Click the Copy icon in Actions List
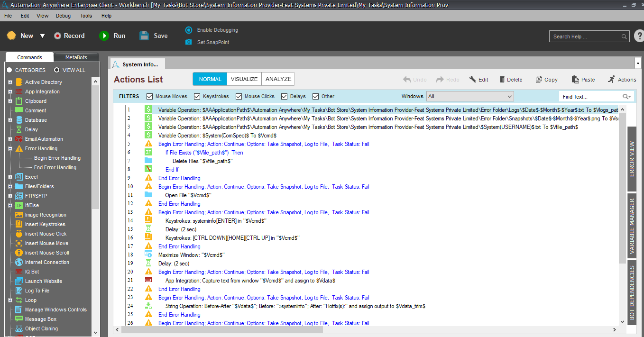 pyautogui.click(x=539, y=80)
